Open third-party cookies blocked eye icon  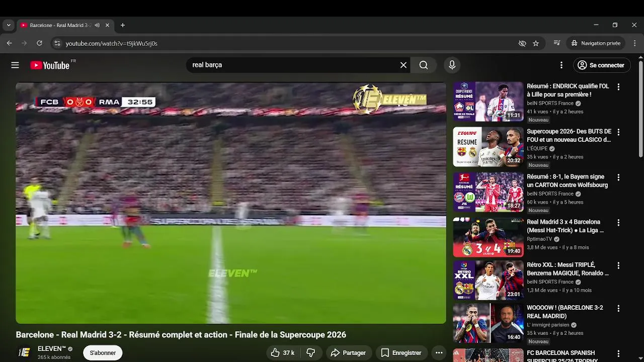pos(522,43)
